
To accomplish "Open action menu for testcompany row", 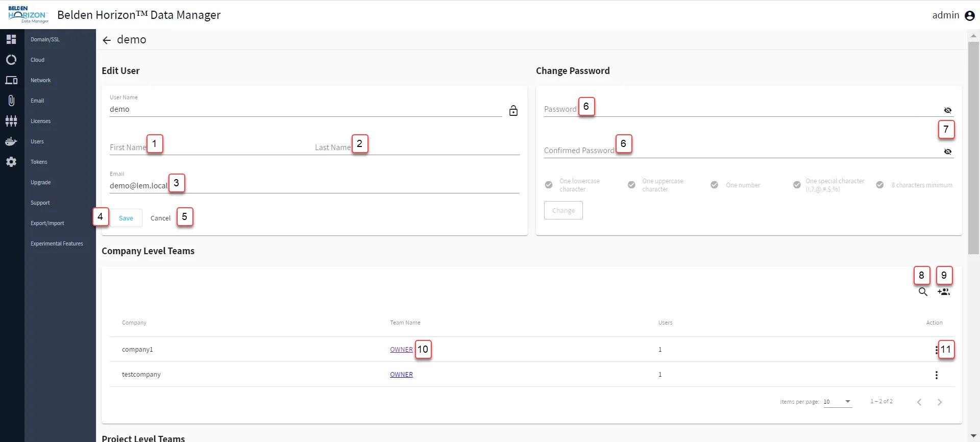I will 936,375.
